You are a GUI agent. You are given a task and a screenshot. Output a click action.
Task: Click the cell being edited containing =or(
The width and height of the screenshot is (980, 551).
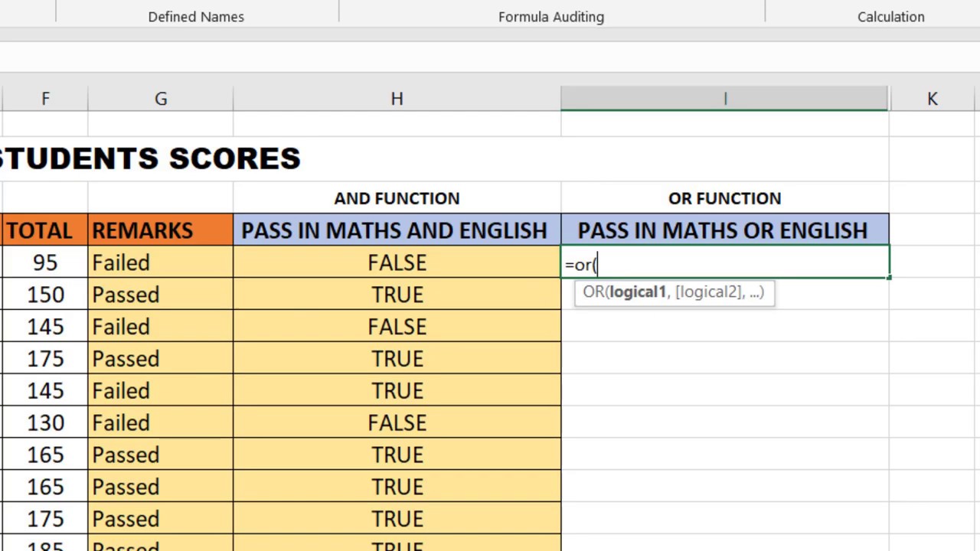tap(725, 262)
